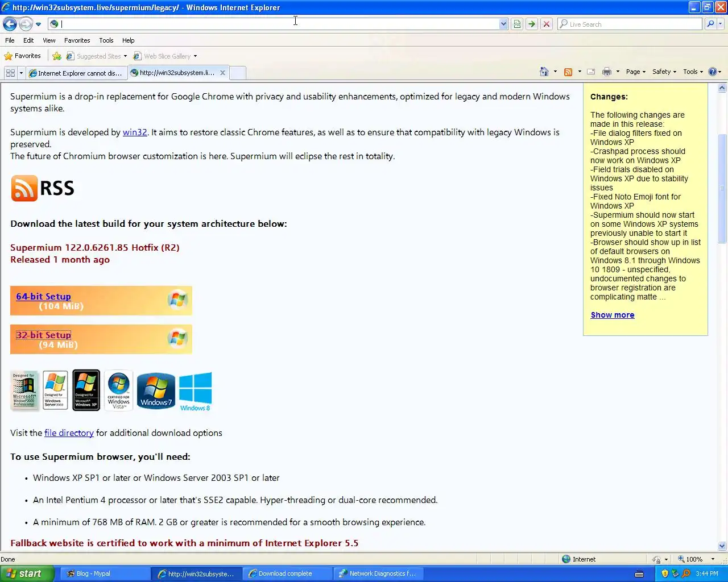Image resolution: width=728 pixels, height=582 pixels.
Task: Click the Windows Start button
Action: (27, 573)
